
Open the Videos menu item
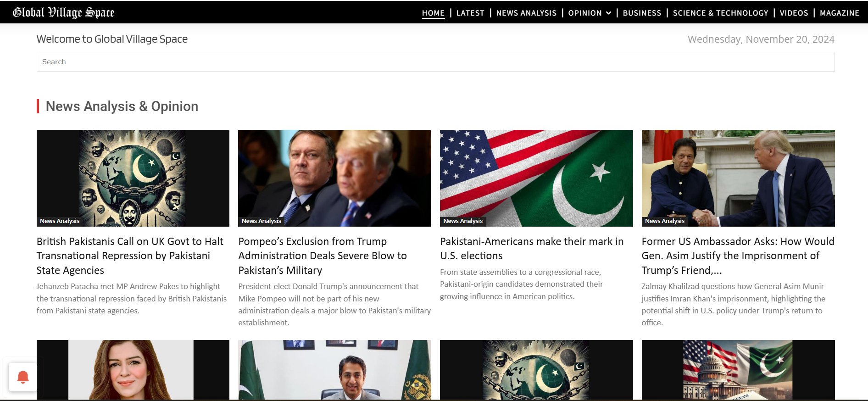point(794,13)
